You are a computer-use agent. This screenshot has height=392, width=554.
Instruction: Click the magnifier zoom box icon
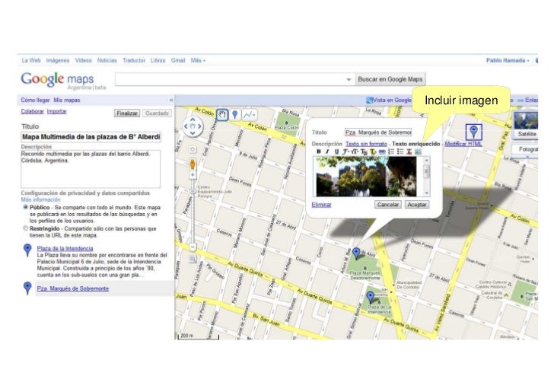[x=193, y=259]
